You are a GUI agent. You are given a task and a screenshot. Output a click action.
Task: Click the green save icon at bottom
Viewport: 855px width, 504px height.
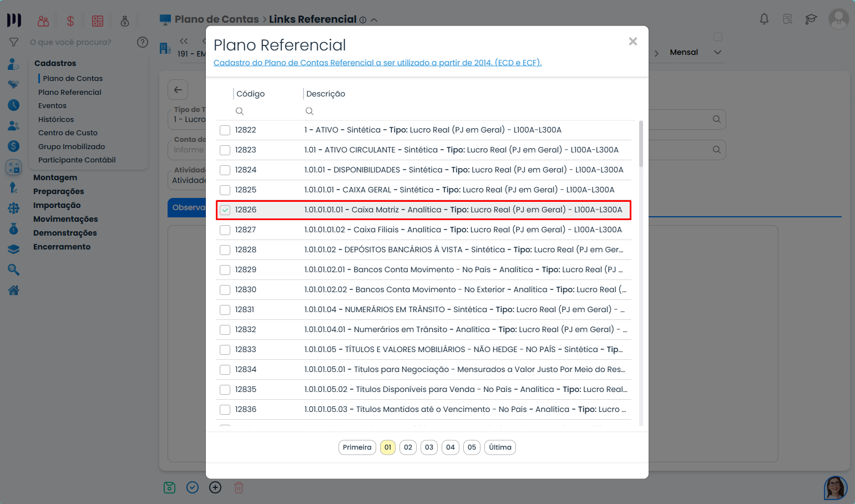point(170,487)
